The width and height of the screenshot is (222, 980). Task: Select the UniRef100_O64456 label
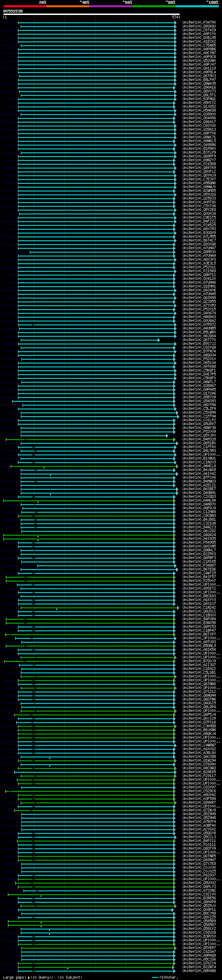pyautogui.click(x=199, y=118)
